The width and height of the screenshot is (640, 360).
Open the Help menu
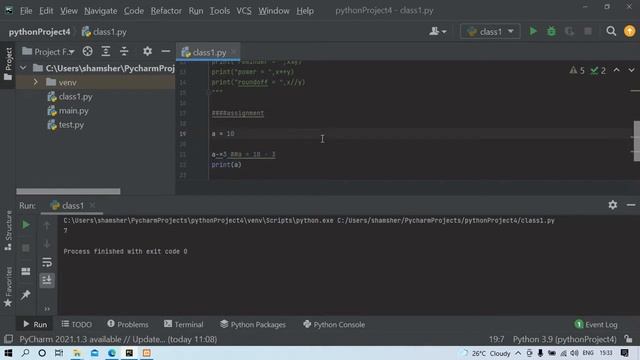pyautogui.click(x=305, y=11)
